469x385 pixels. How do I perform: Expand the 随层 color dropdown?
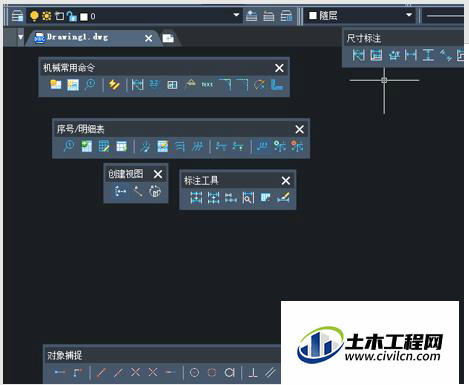pos(409,15)
